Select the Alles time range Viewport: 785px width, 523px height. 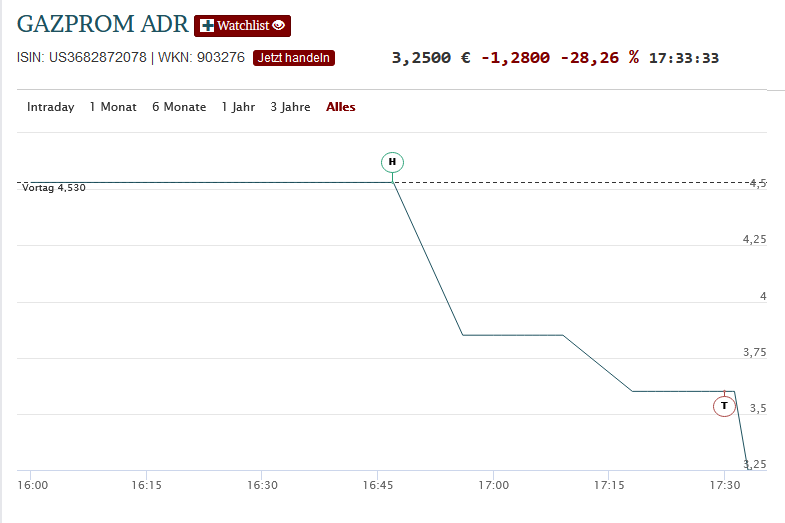tap(340, 107)
